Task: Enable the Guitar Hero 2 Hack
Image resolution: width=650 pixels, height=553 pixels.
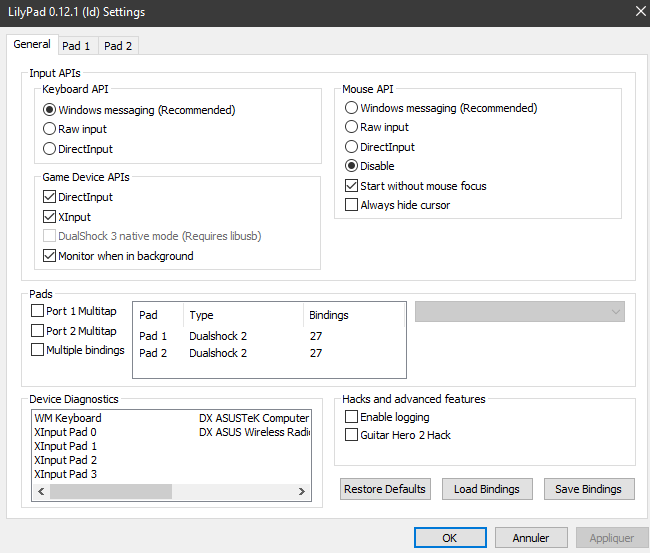Action: coord(351,435)
